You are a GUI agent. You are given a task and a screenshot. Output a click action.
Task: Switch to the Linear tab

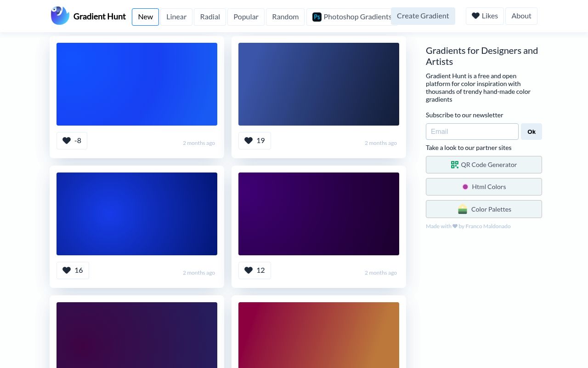(176, 17)
